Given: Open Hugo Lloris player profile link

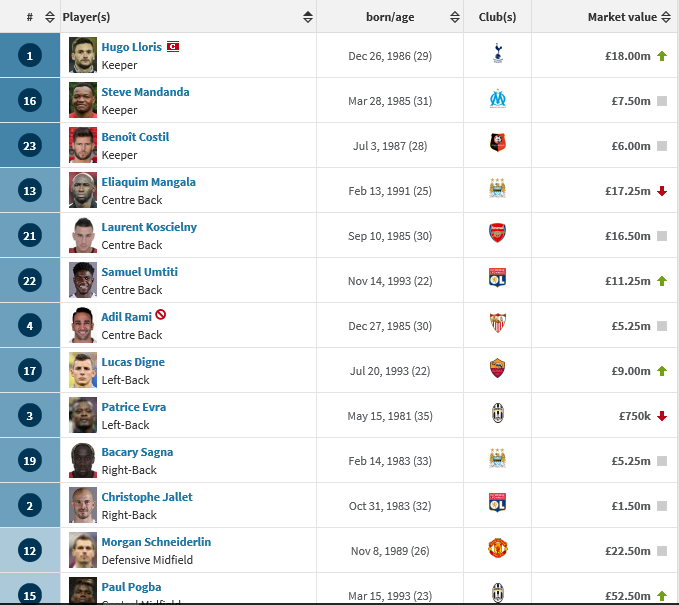Looking at the screenshot, I should pos(131,47).
